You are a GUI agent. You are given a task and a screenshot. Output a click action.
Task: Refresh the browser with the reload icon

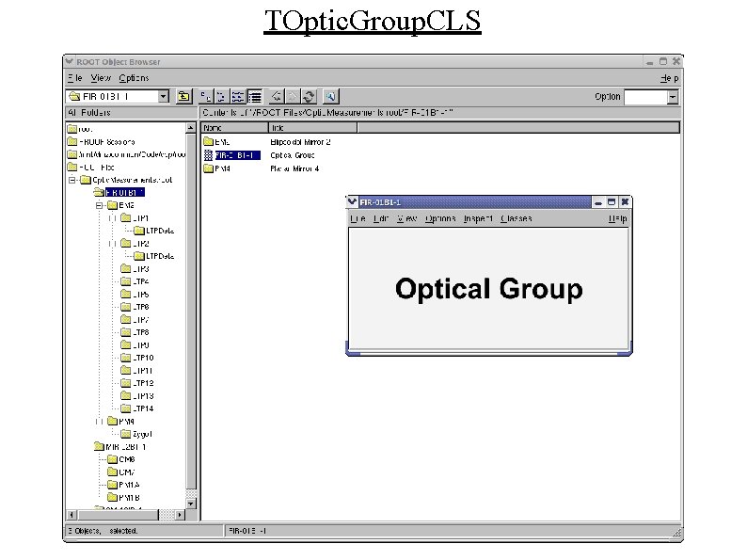pyautogui.click(x=309, y=97)
